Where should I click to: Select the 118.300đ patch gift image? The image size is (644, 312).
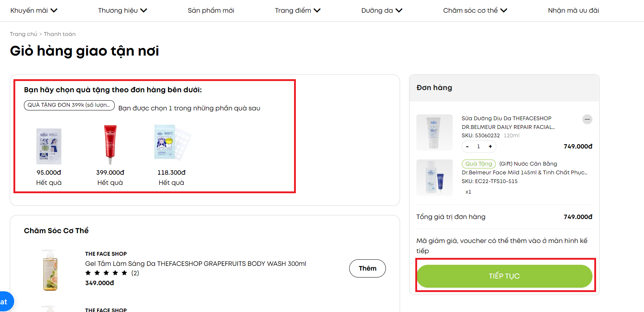[x=172, y=142]
